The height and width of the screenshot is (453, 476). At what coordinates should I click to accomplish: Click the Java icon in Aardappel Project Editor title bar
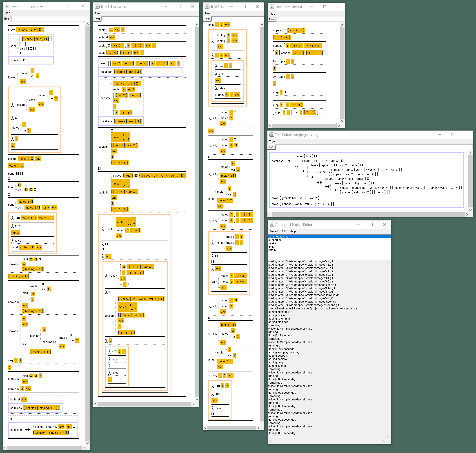[272, 224]
